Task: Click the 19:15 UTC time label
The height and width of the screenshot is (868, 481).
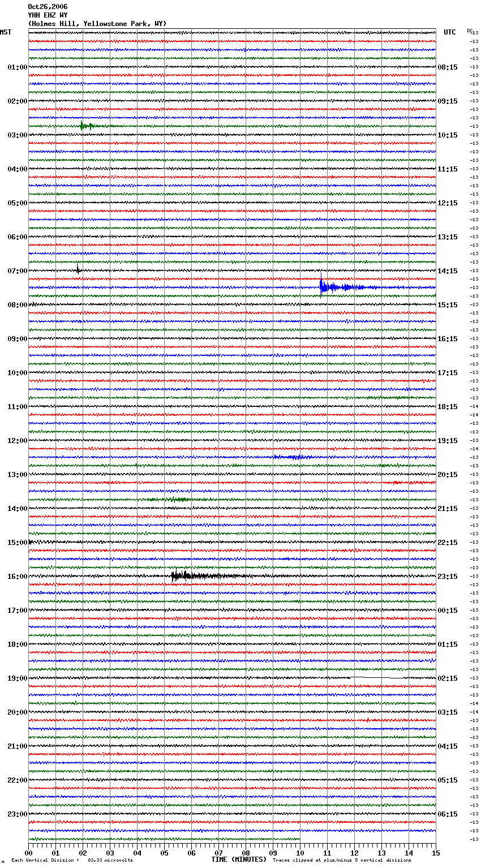Action: pyautogui.click(x=448, y=441)
